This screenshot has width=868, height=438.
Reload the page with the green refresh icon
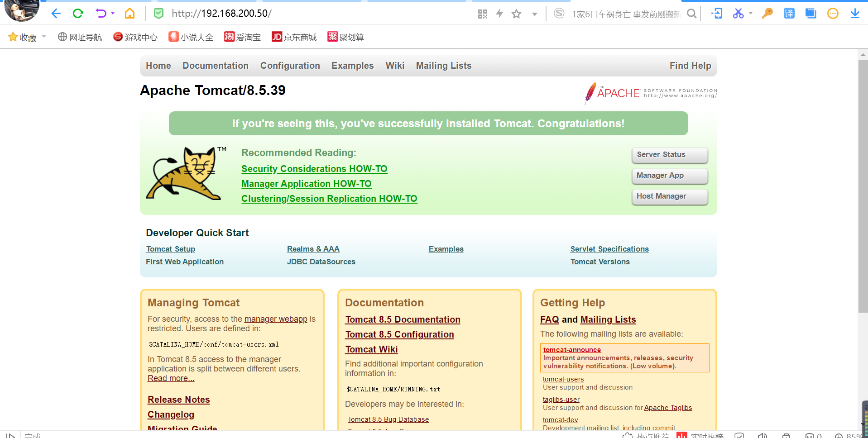(78, 14)
